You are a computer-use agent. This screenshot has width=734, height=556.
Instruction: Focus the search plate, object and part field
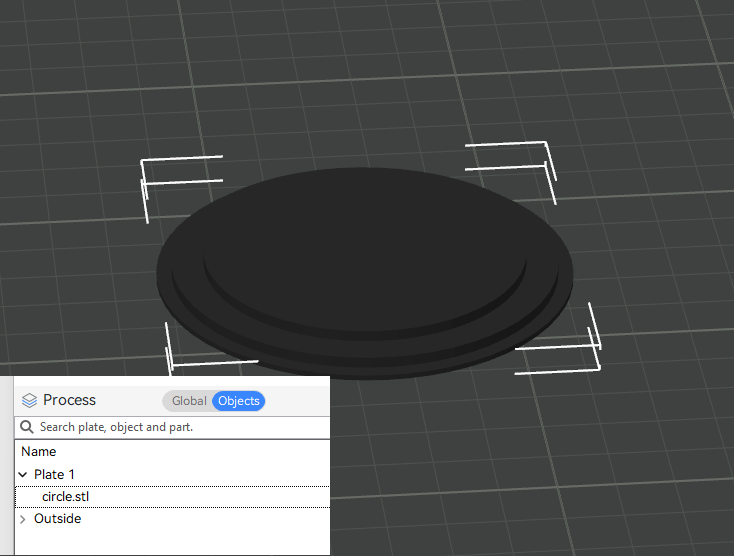(170, 427)
